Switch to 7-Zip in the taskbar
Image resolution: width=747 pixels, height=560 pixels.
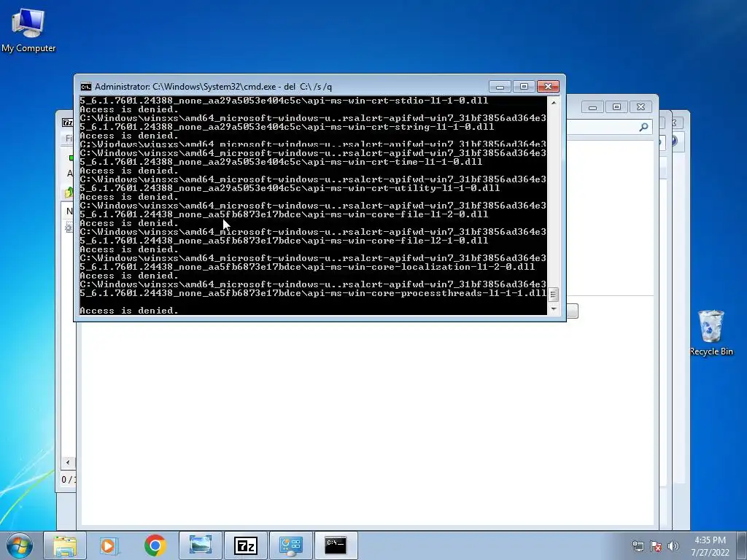[245, 545]
